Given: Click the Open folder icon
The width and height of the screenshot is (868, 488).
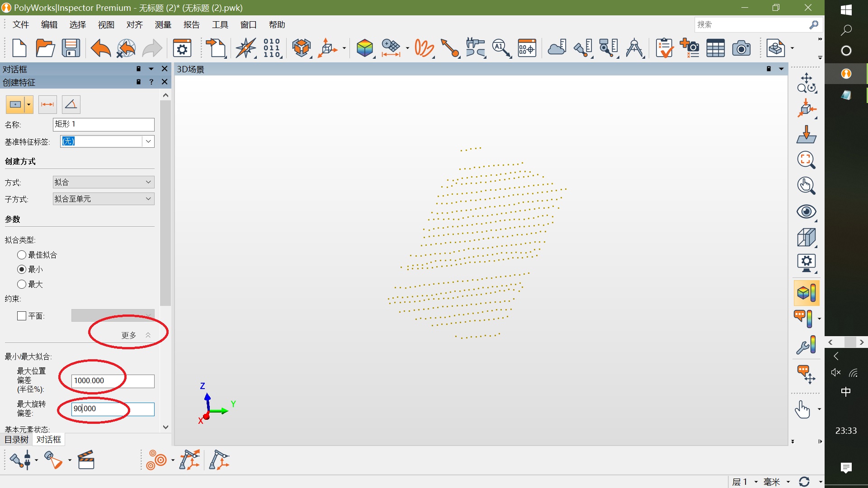Looking at the screenshot, I should [45, 48].
